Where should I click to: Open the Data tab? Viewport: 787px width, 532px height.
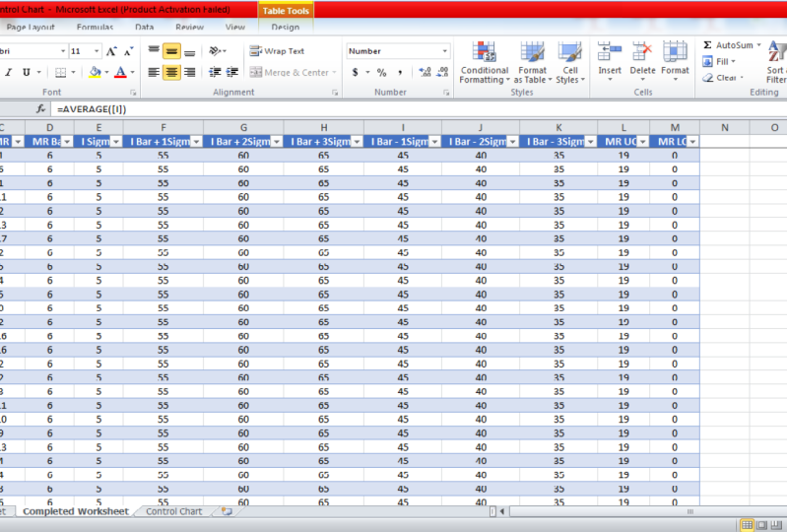pyautogui.click(x=144, y=28)
